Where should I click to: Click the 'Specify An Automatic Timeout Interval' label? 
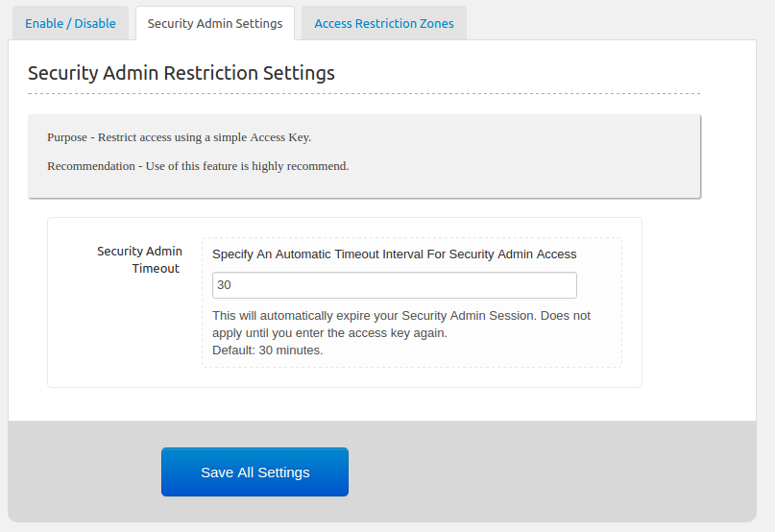pos(394,254)
